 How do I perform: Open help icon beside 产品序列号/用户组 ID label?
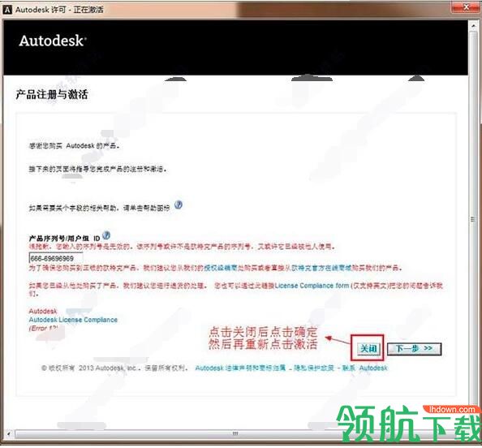point(106,235)
